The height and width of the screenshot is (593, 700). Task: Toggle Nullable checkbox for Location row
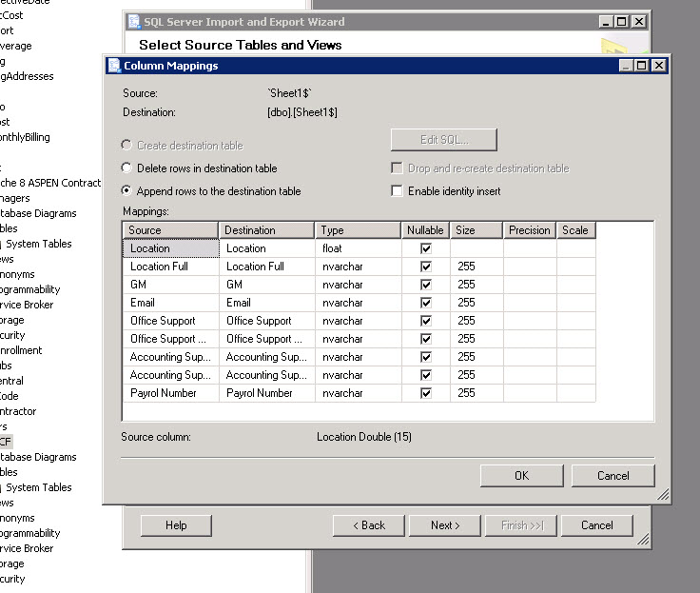[x=426, y=248]
